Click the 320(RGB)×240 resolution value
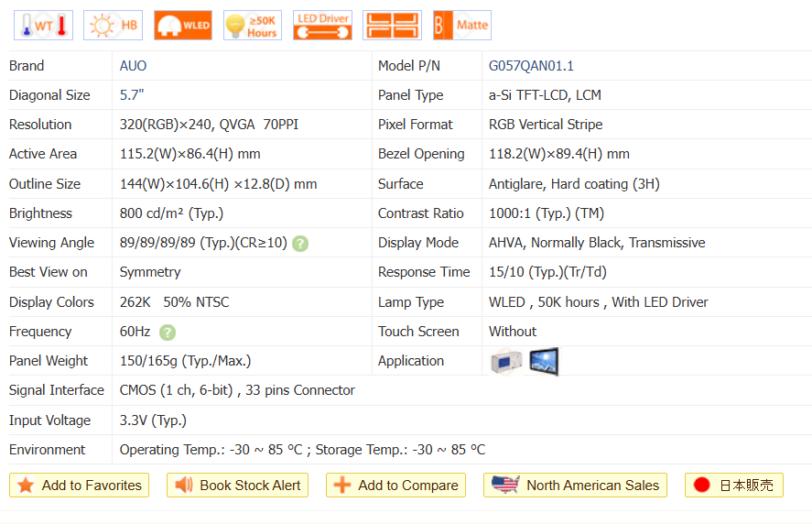Viewport: 812px width, 524px height. [x=169, y=125]
